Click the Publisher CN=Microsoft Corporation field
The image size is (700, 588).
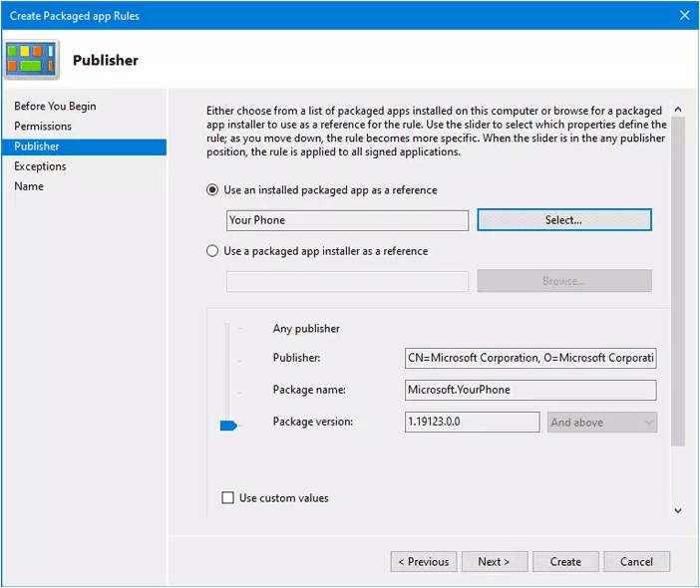click(530, 358)
